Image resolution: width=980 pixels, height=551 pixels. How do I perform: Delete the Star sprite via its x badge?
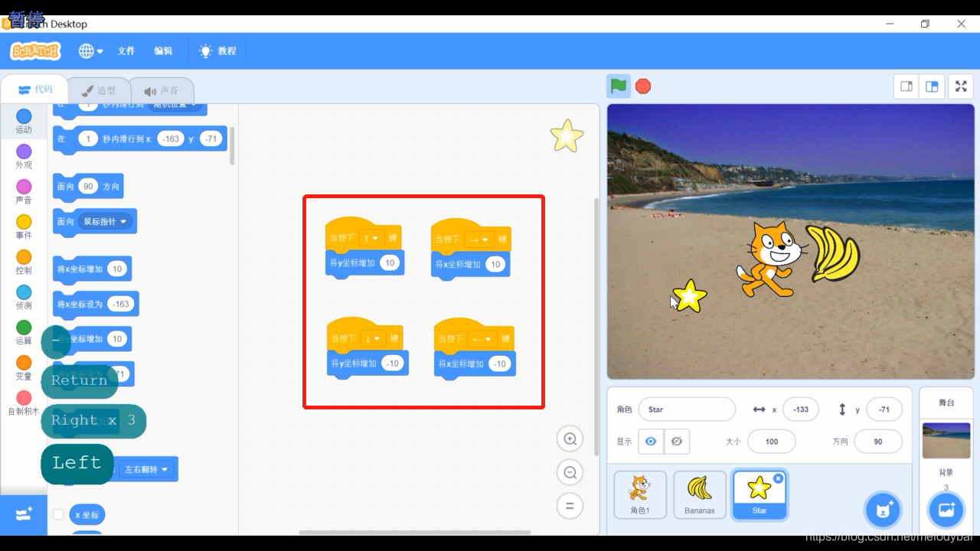[779, 478]
